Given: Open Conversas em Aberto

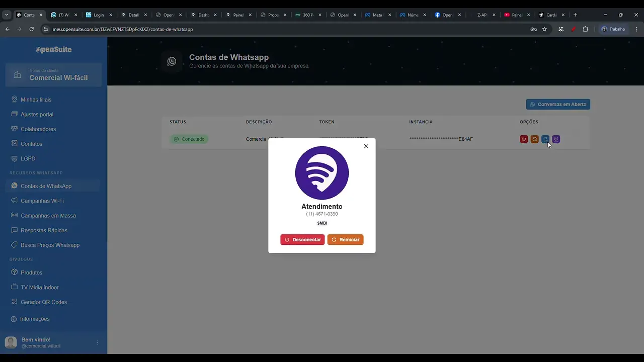Looking at the screenshot, I should click(x=558, y=104).
